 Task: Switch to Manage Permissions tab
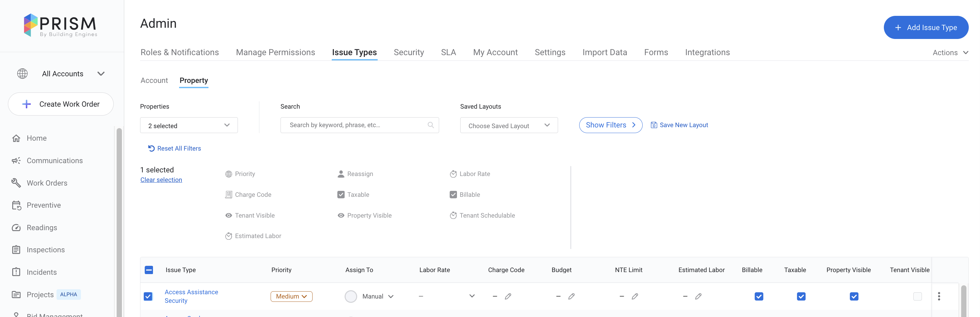[276, 53]
